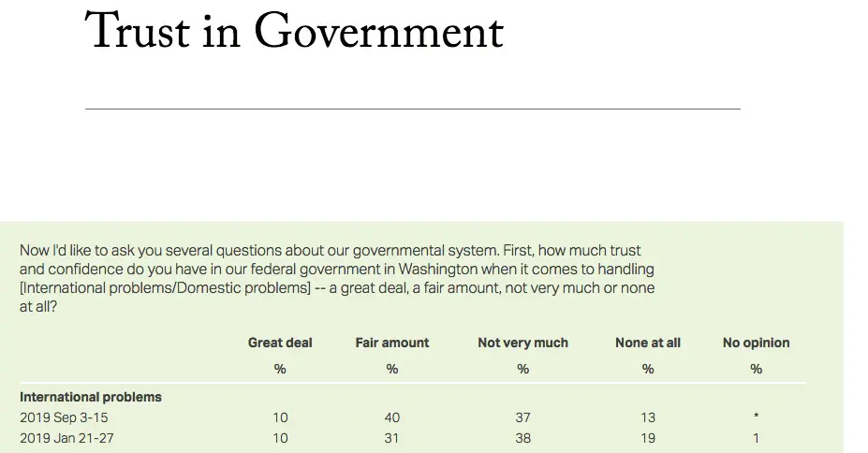
Task: Click the No opinion value 1 for Jan 2019
Action: 757,438
